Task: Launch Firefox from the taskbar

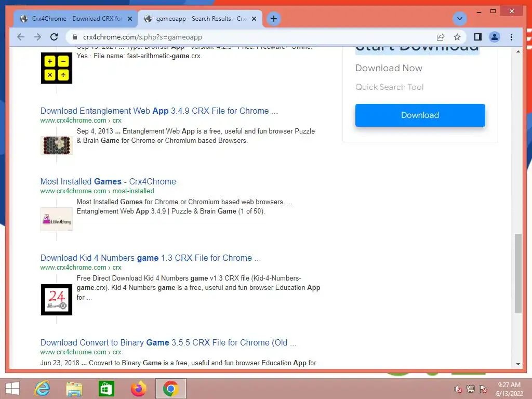Action: (138, 389)
